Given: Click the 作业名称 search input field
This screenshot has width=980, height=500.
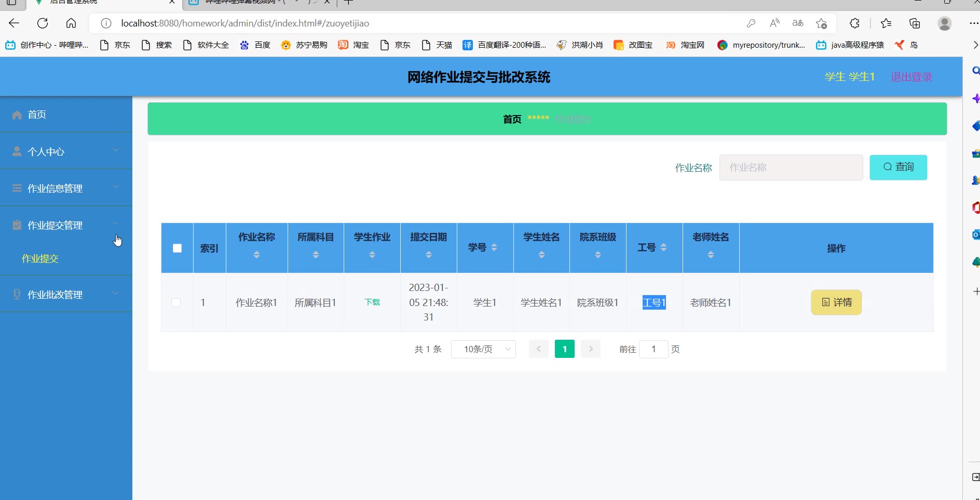Looking at the screenshot, I should (791, 168).
